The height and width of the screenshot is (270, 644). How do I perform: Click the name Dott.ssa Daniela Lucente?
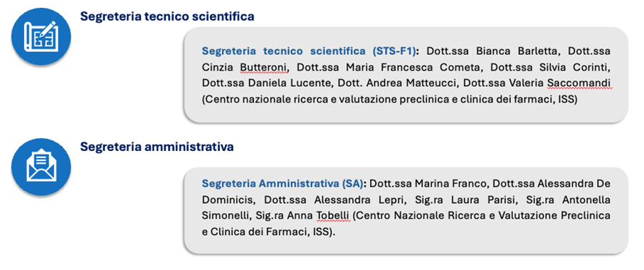click(267, 83)
